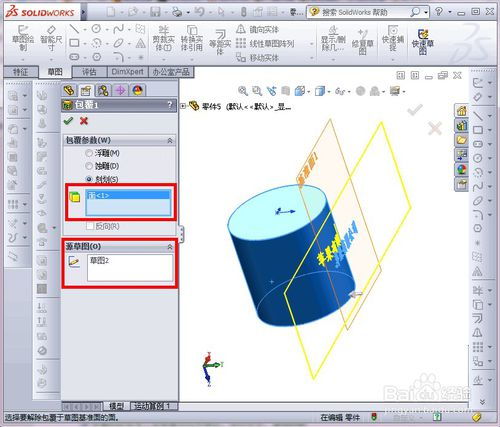Select the Face<1> entry in selection box

[128, 195]
